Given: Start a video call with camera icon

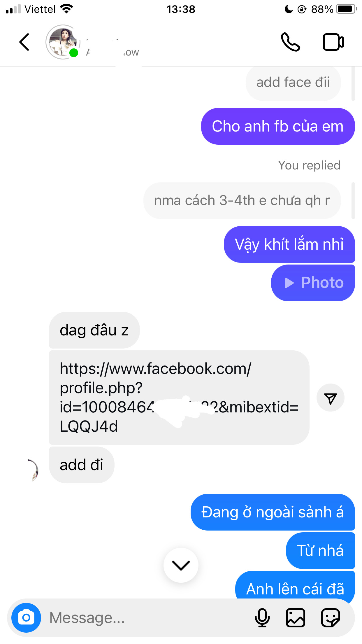Looking at the screenshot, I should [x=333, y=42].
